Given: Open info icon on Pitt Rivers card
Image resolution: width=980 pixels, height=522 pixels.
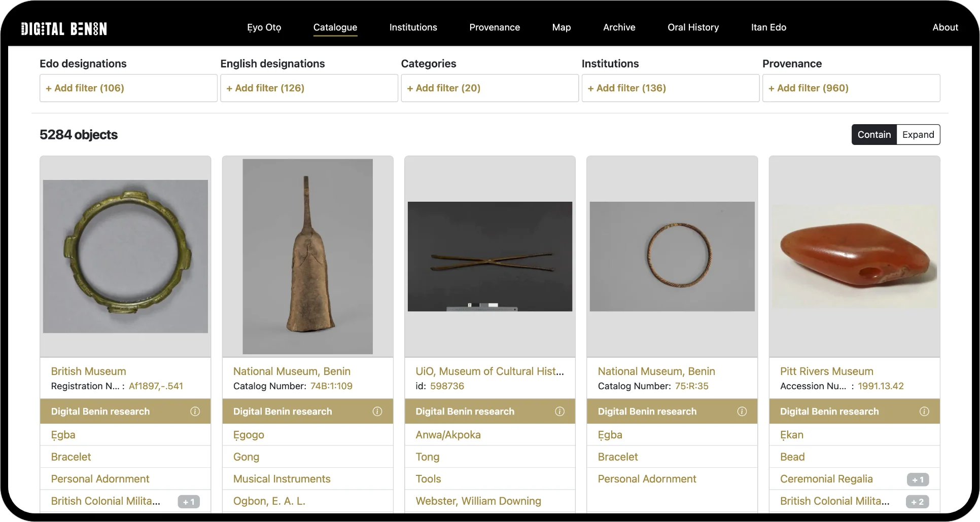Looking at the screenshot, I should pyautogui.click(x=924, y=412).
